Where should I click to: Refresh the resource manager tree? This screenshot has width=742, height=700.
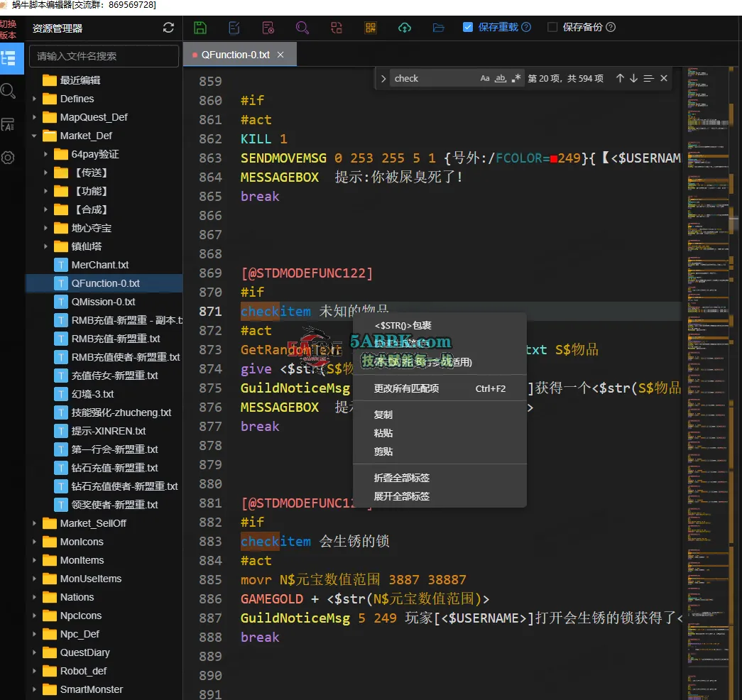168,28
